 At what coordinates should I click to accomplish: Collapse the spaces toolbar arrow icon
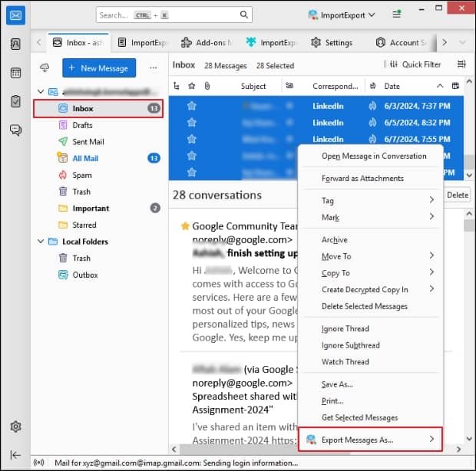[15, 455]
